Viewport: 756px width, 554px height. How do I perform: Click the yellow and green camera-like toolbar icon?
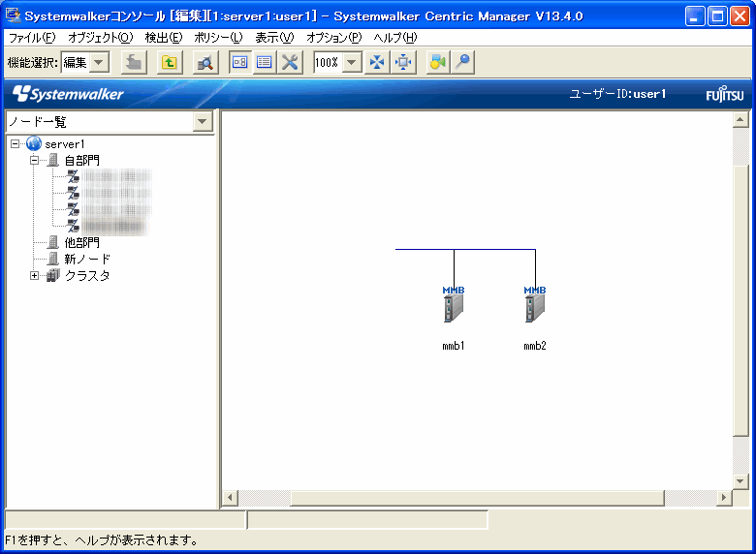coord(438,62)
